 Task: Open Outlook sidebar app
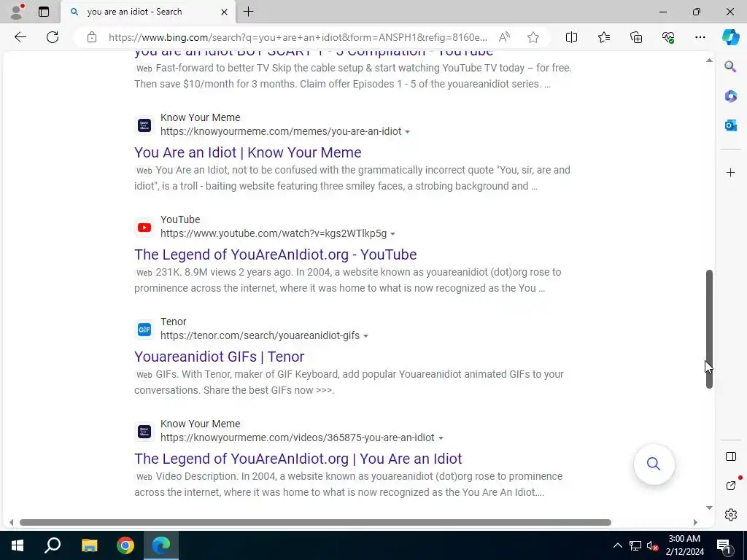tap(730, 125)
